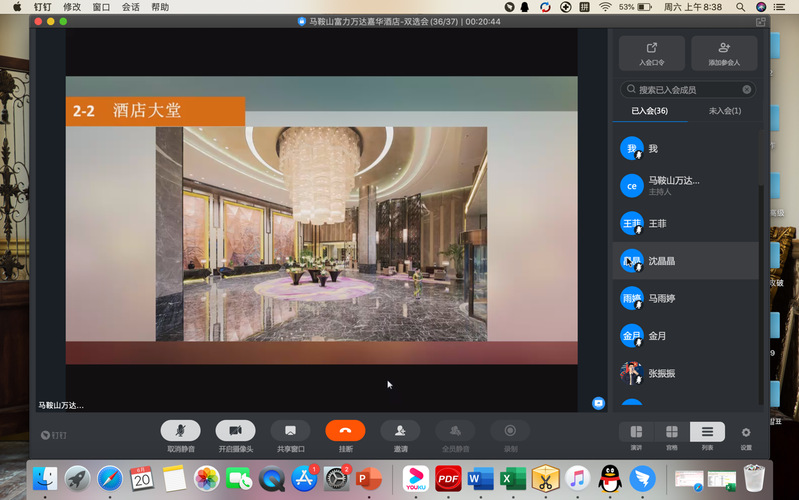Click 入会口令 join code button
The height and width of the screenshot is (500, 799).
[652, 53]
